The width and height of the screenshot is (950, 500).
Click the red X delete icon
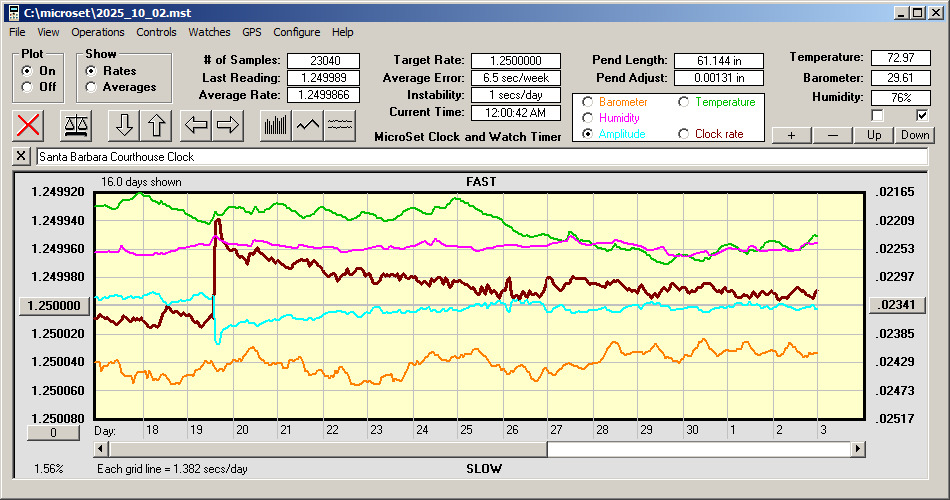click(30, 125)
